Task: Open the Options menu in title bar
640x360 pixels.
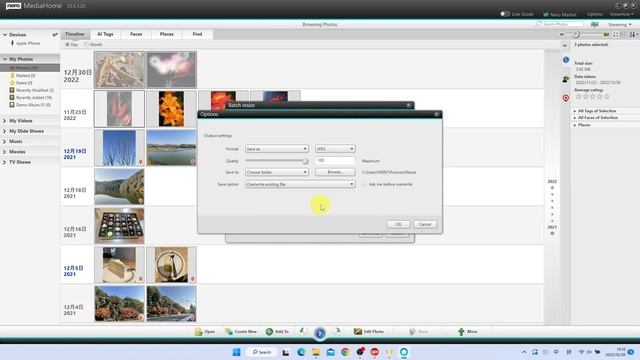Action: [594, 14]
